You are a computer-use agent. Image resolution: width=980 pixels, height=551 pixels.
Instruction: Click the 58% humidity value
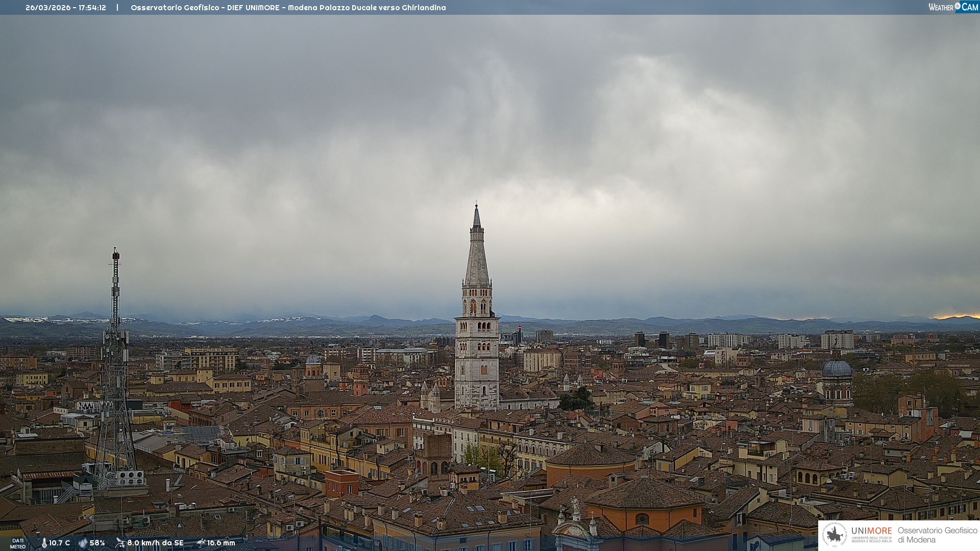pyautogui.click(x=97, y=543)
